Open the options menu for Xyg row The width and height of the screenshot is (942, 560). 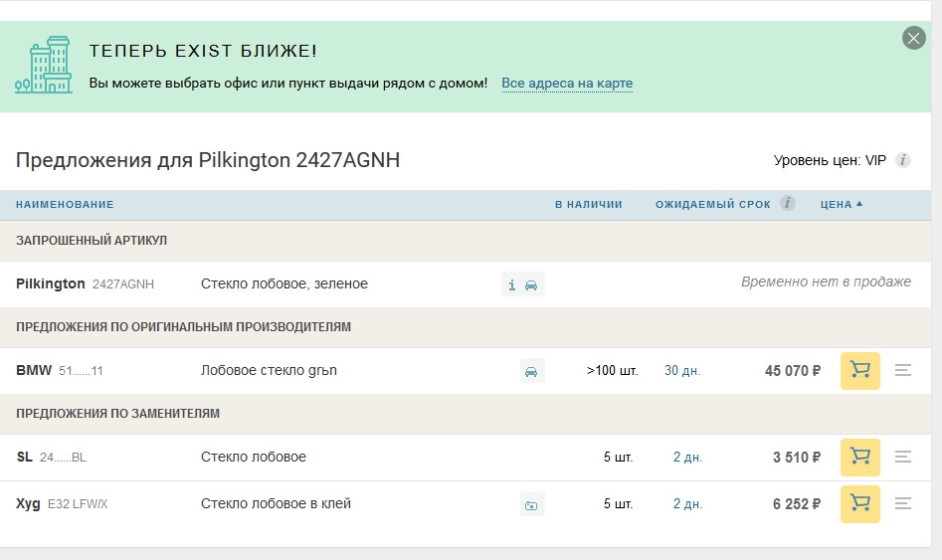tap(903, 503)
